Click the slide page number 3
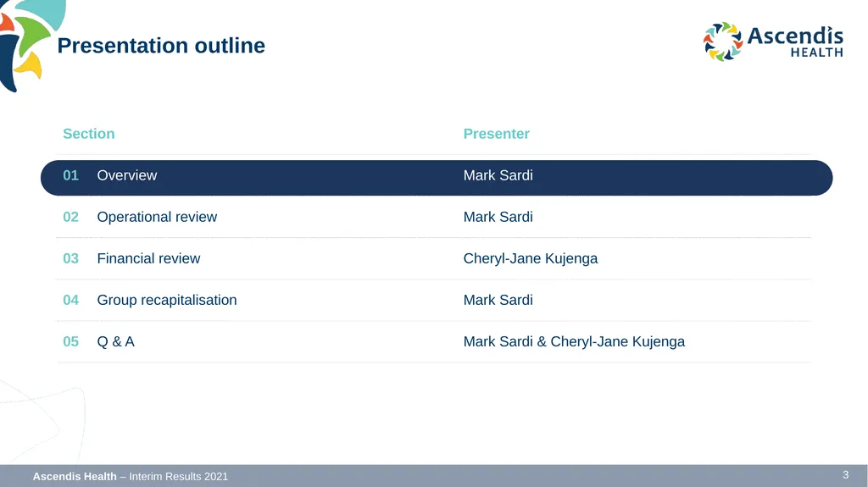 [x=845, y=475]
